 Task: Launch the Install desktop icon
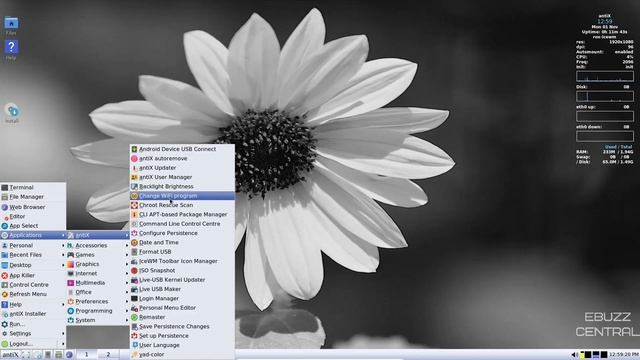pyautogui.click(x=12, y=113)
